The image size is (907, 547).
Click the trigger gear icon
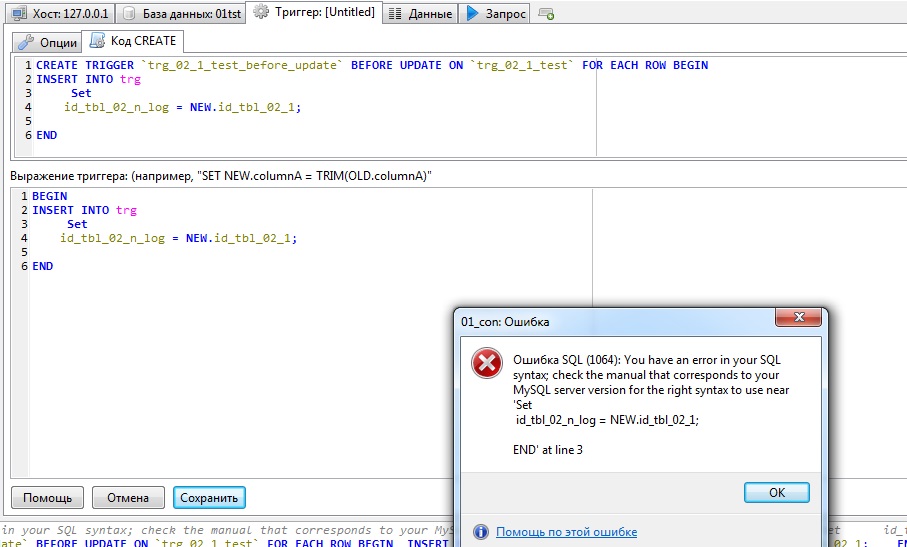coord(261,13)
